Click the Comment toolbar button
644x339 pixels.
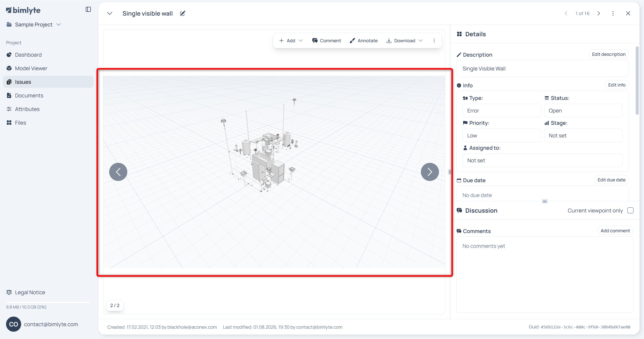coord(327,41)
